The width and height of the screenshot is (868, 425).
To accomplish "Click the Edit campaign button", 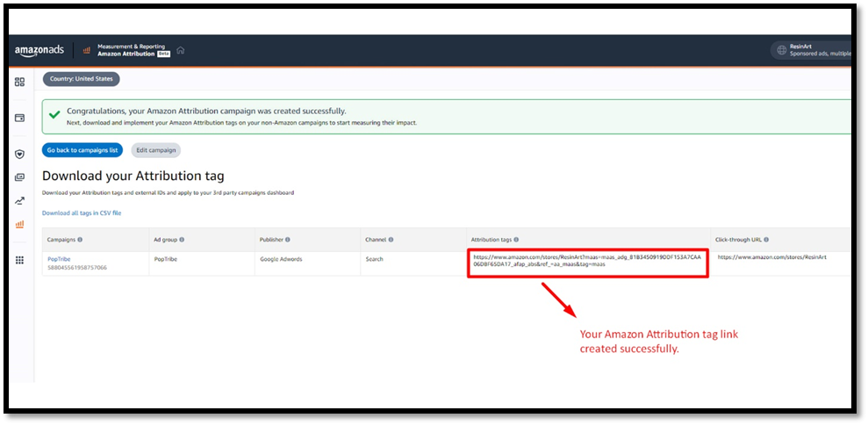I will pos(156,150).
